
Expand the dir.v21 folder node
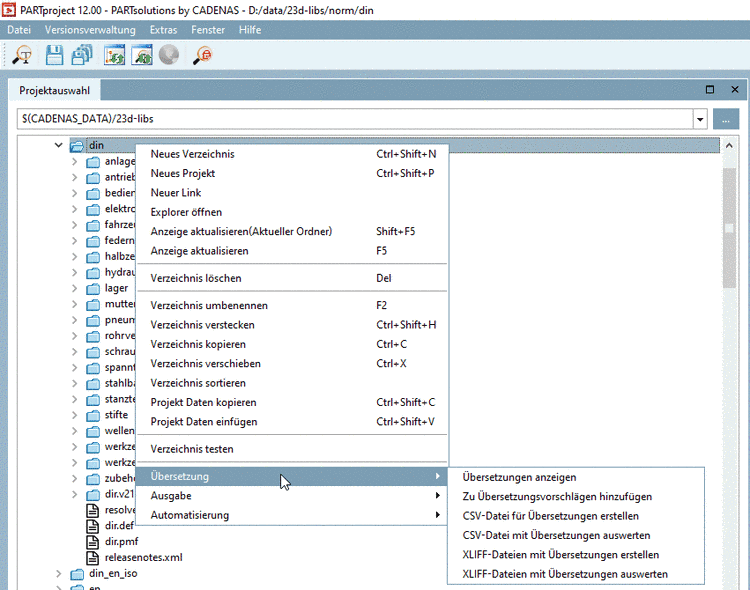click(x=75, y=494)
